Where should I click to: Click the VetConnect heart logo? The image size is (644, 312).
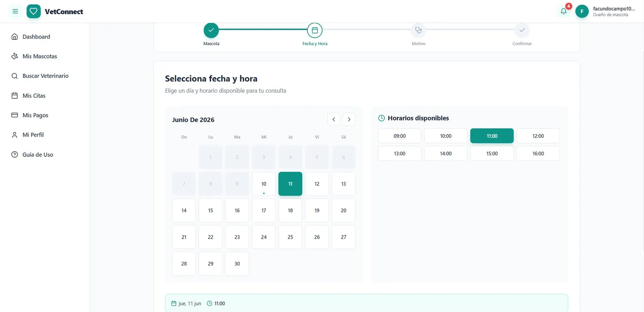(33, 11)
